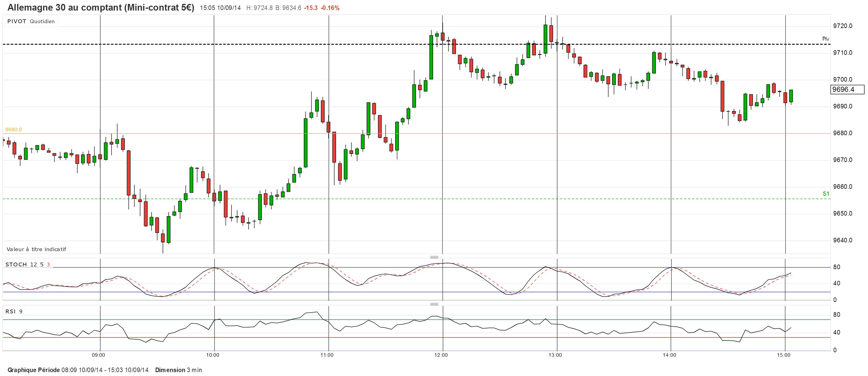Select the current price tag 9696.4
This screenshot has width=868, height=376.
(847, 89)
